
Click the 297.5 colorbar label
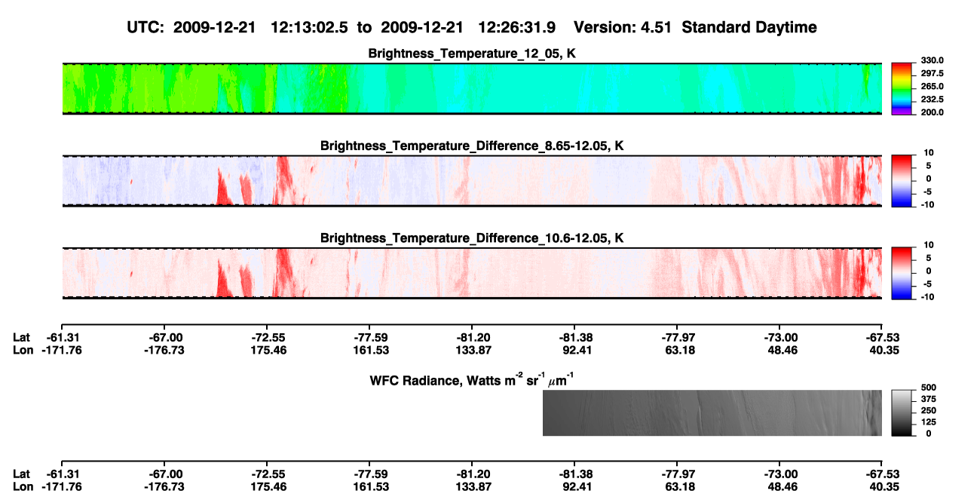pyautogui.click(x=933, y=74)
